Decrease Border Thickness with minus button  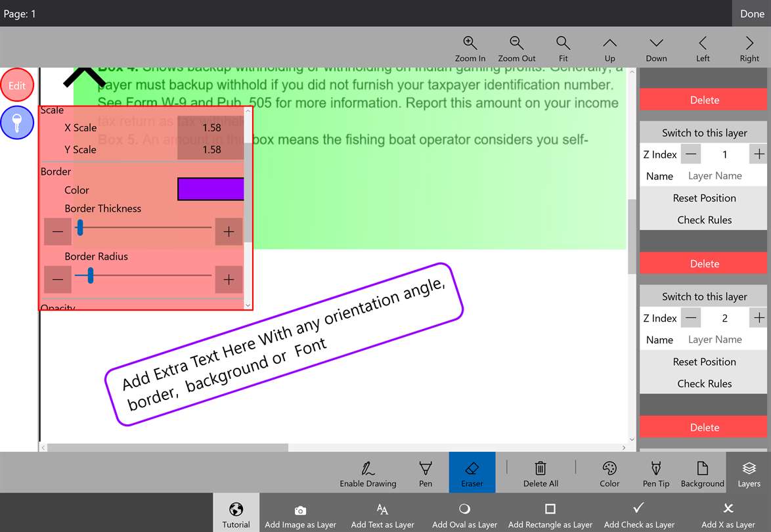point(58,232)
